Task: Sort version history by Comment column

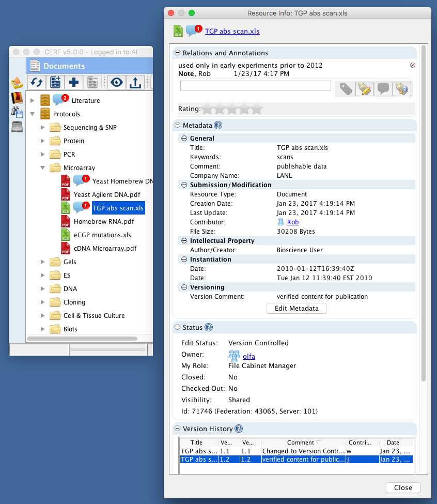Action: 303,442
